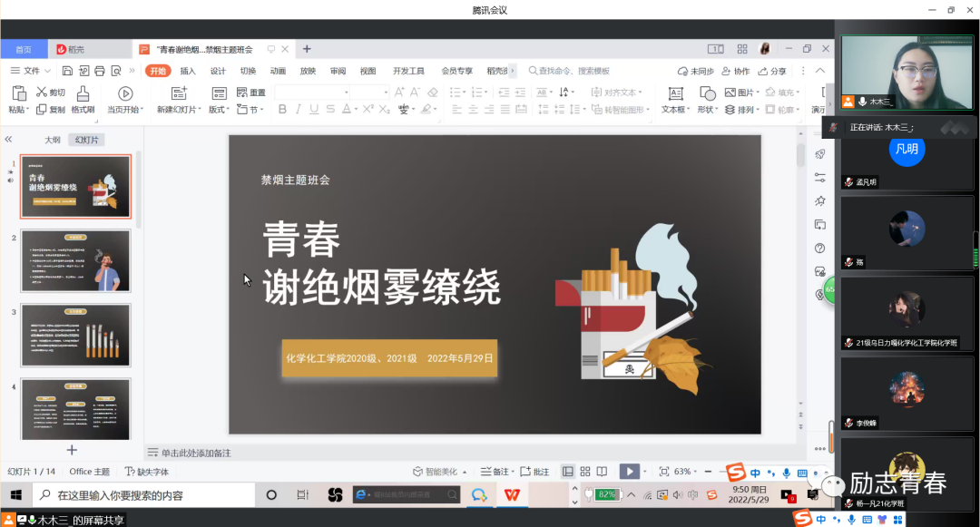Open the font name combo box
The image size is (980, 527).
pyautogui.click(x=312, y=93)
